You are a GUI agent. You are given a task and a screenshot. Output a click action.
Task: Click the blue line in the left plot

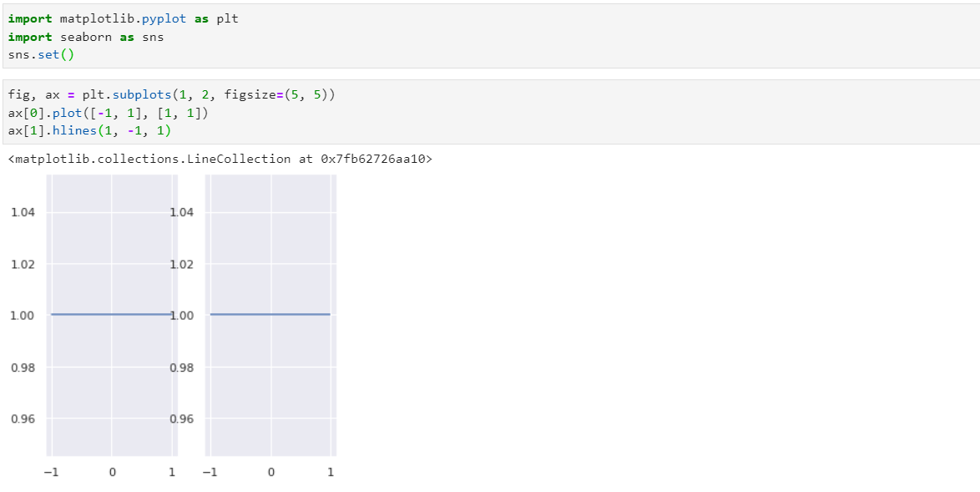pos(111,314)
